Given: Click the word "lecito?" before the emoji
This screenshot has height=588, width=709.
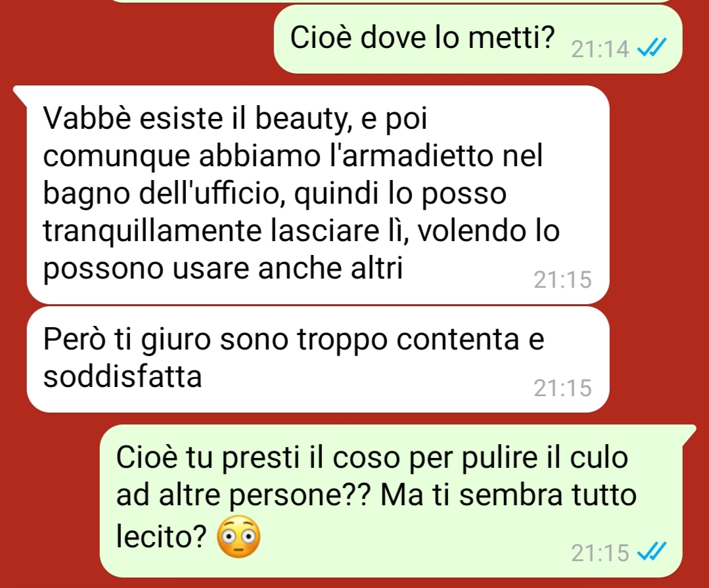Looking at the screenshot, I should [162, 536].
